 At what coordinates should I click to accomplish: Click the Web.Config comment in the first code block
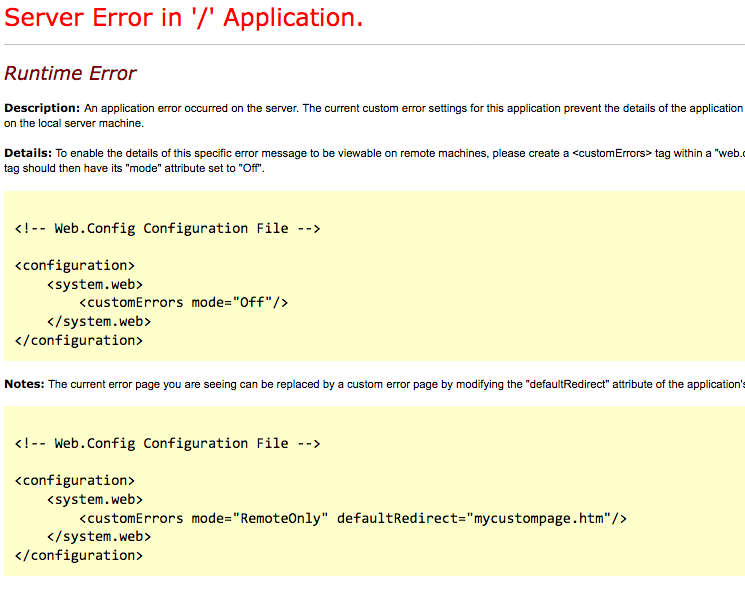tap(167, 228)
